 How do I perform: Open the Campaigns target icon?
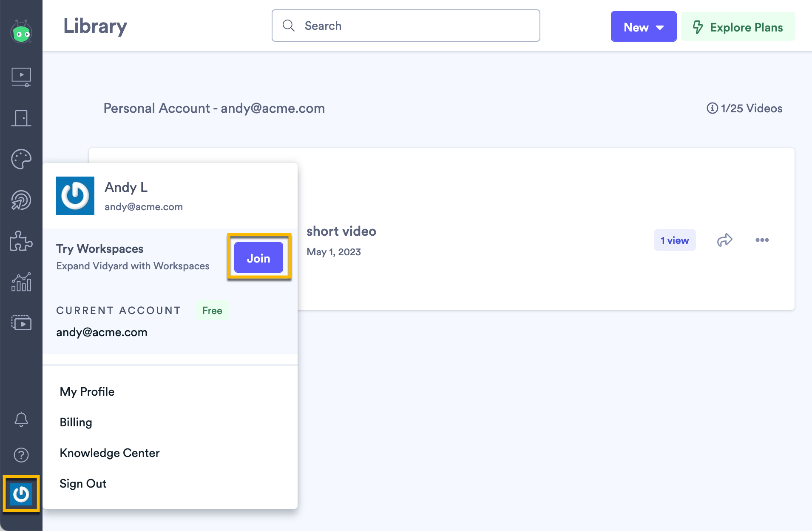21,200
